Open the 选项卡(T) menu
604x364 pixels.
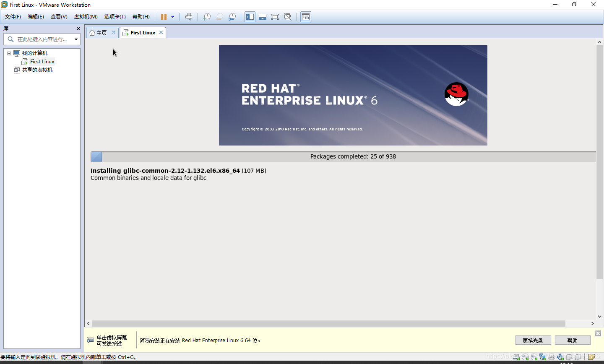(115, 17)
